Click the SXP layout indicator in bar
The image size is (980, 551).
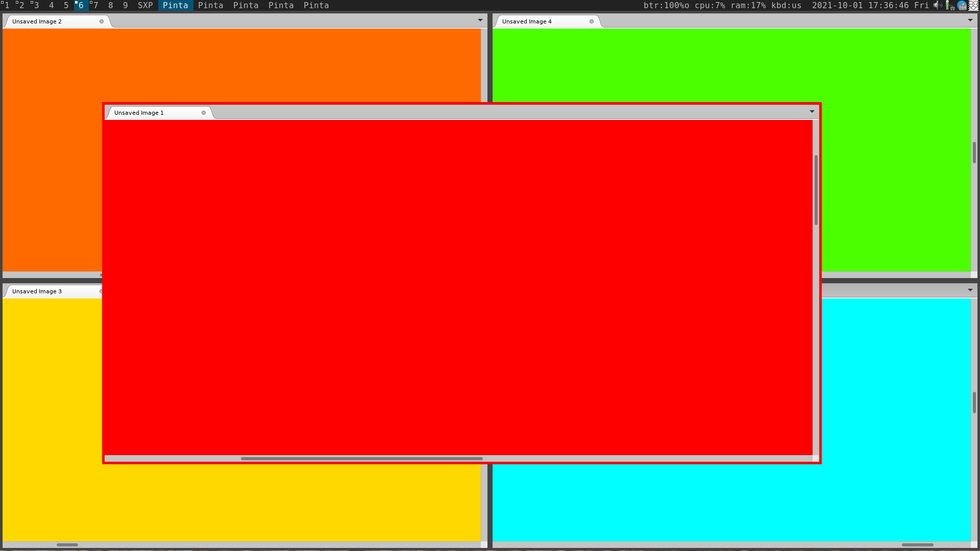(x=145, y=5)
